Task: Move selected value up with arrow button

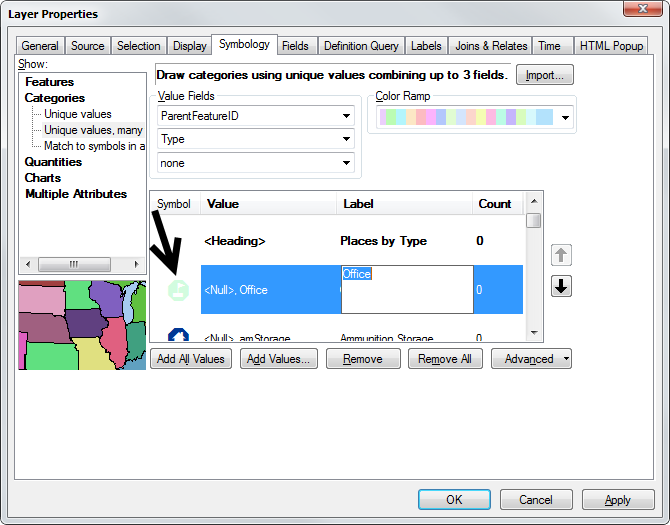Action: (561, 257)
